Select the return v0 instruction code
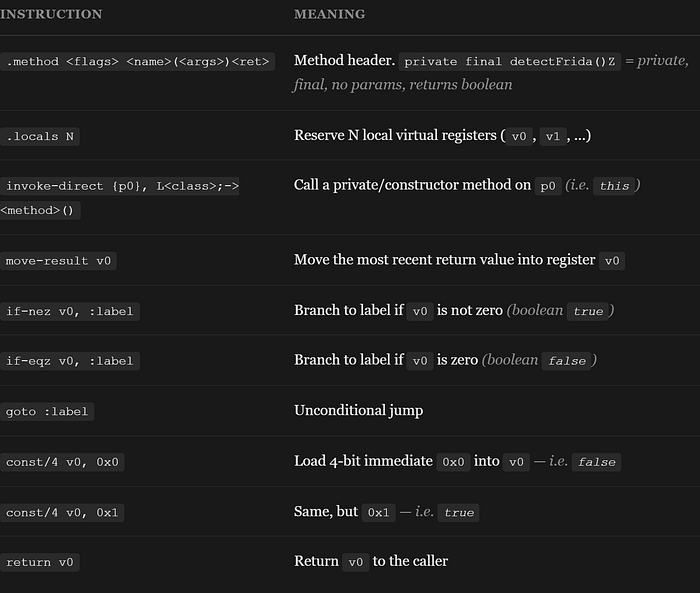This screenshot has width=700, height=593. tap(40, 562)
